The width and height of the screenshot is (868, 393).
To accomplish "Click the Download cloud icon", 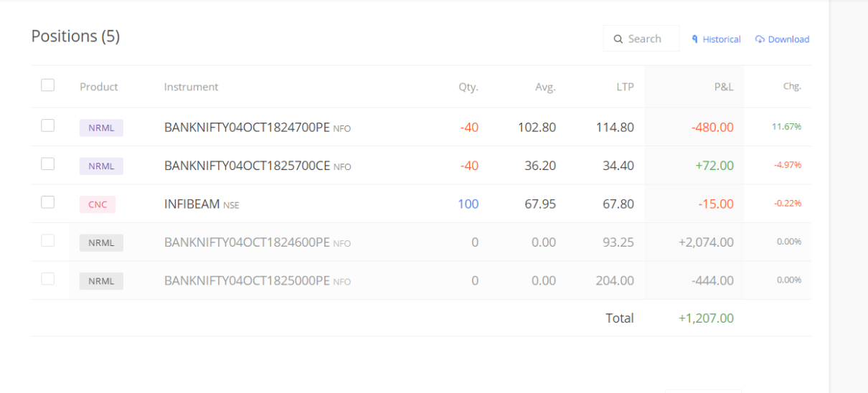I will click(x=760, y=39).
